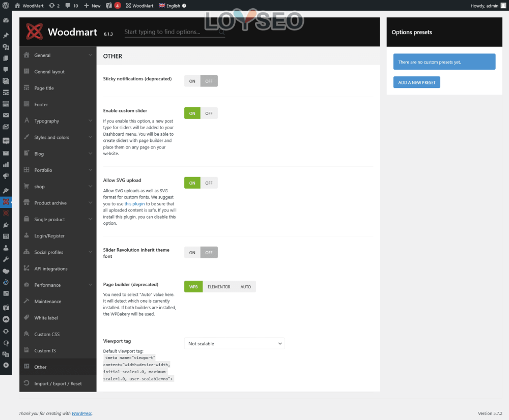Expand the Portfolio section

(58, 170)
